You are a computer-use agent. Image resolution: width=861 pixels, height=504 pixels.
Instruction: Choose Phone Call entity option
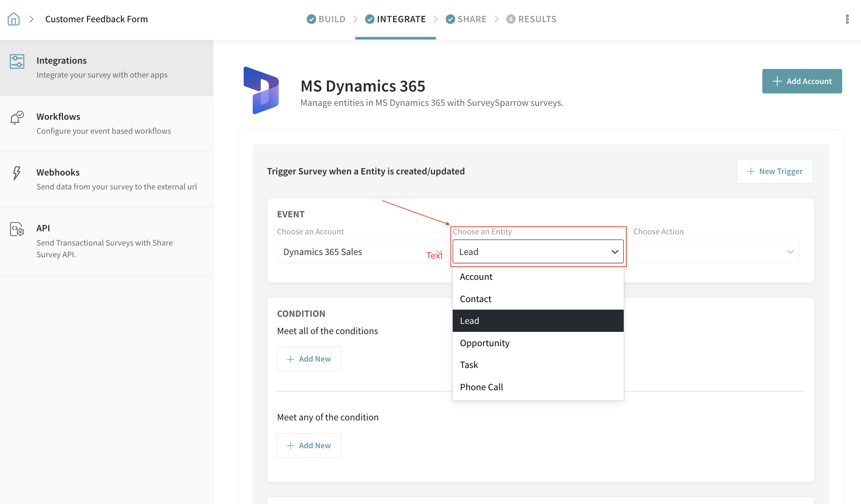tap(481, 387)
